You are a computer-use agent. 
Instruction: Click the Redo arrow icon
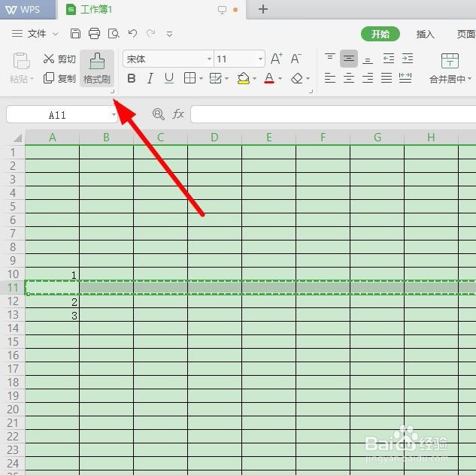151,33
